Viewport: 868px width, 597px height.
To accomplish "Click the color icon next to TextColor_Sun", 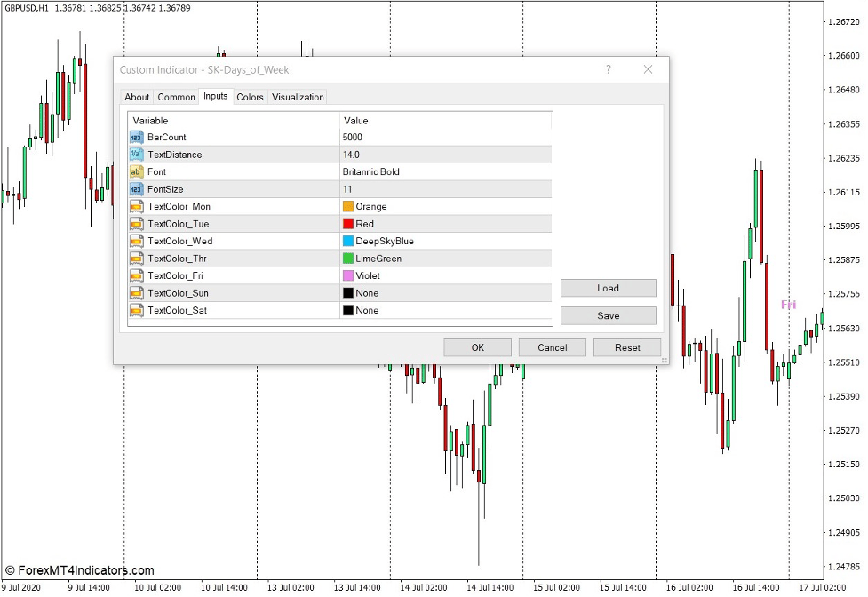I will click(136, 292).
